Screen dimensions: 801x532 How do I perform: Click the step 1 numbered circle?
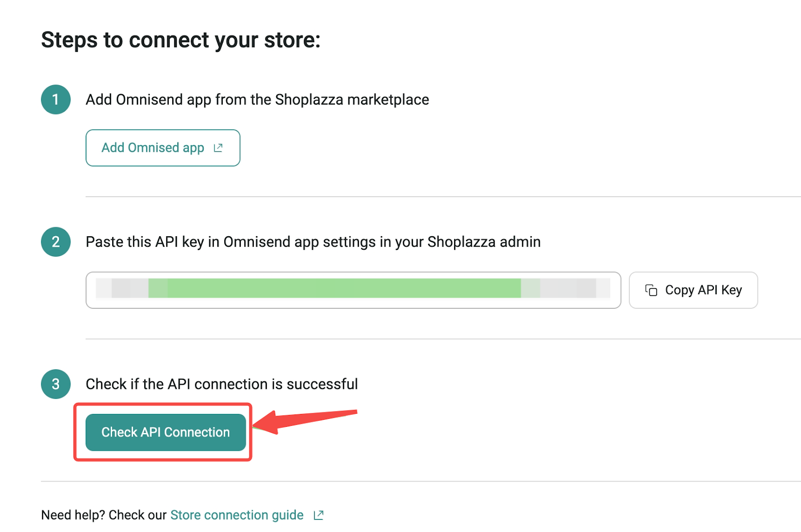pyautogui.click(x=56, y=100)
